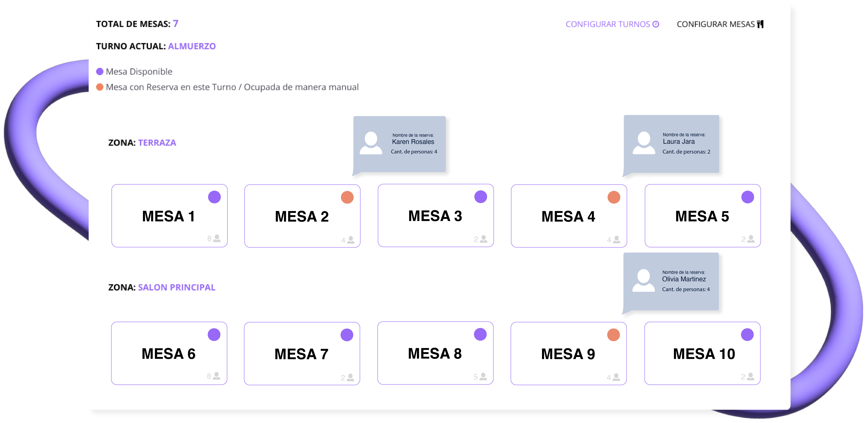Select the ALMUERZO current shift label
Viewport: 868px width, 423px height.
pyautogui.click(x=192, y=46)
